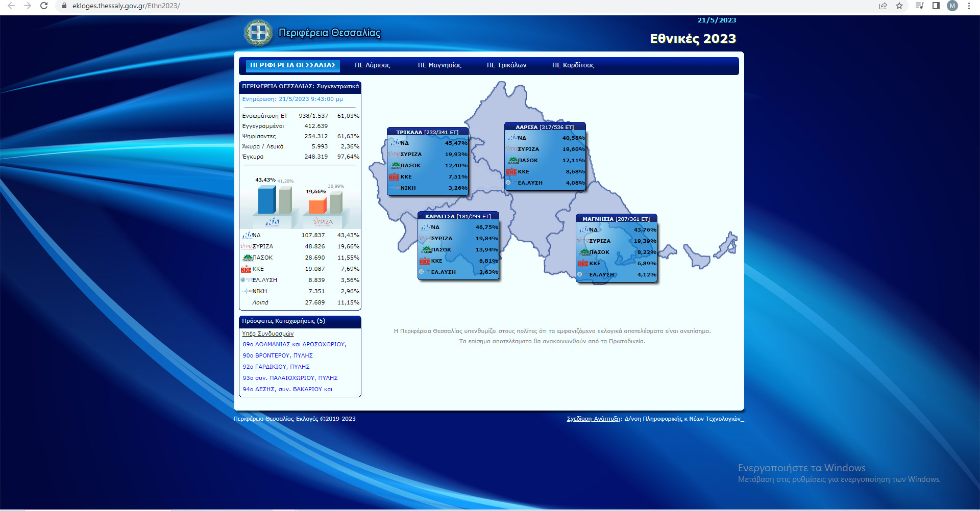
Task: Select the ΠΕΡΙΦΕΡΕΙΑ ΘΕΣΣΑΛΙΑΣ tab
Action: point(292,65)
